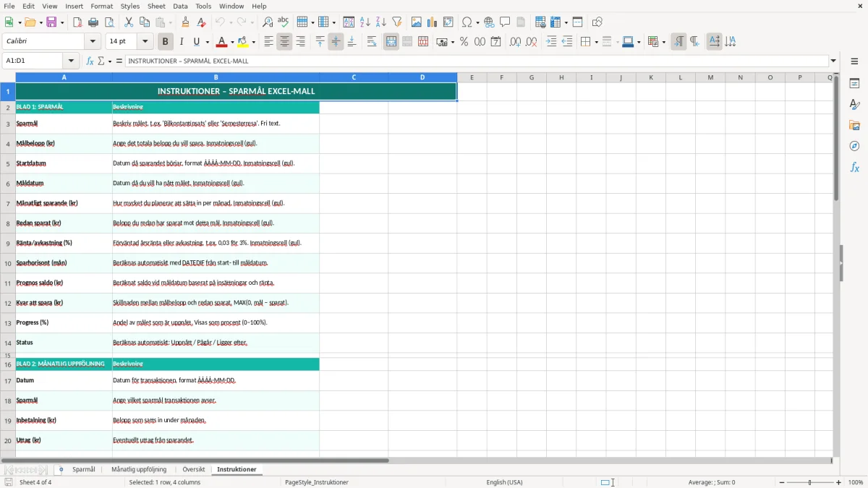Switch to the Sparmål sheet tab
868x488 pixels.
click(x=84, y=469)
